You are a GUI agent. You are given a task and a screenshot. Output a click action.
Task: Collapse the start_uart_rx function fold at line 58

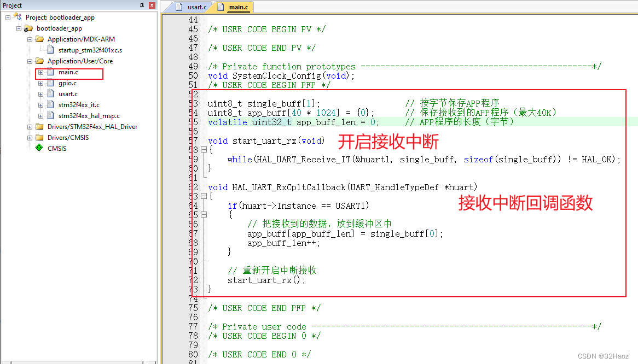tap(204, 150)
